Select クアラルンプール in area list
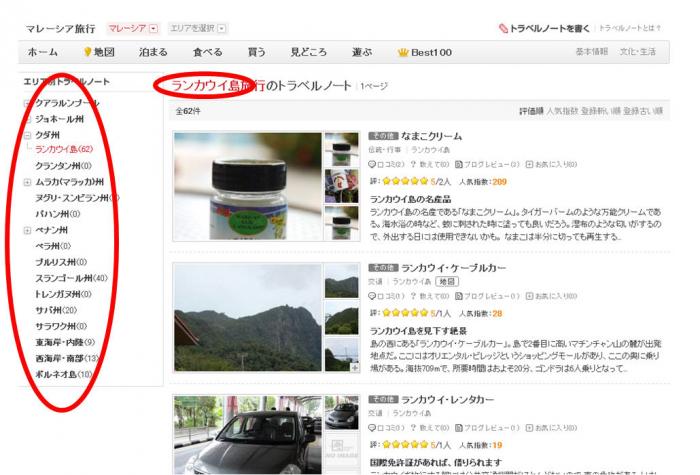Image resolution: width=700 pixels, height=475 pixels. 67,103
